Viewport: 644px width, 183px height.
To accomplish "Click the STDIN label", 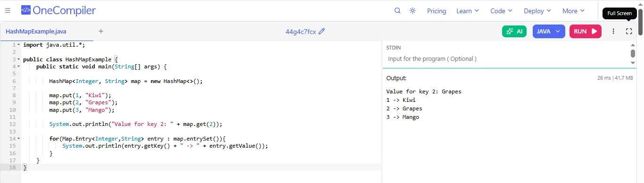I will coord(394,48).
